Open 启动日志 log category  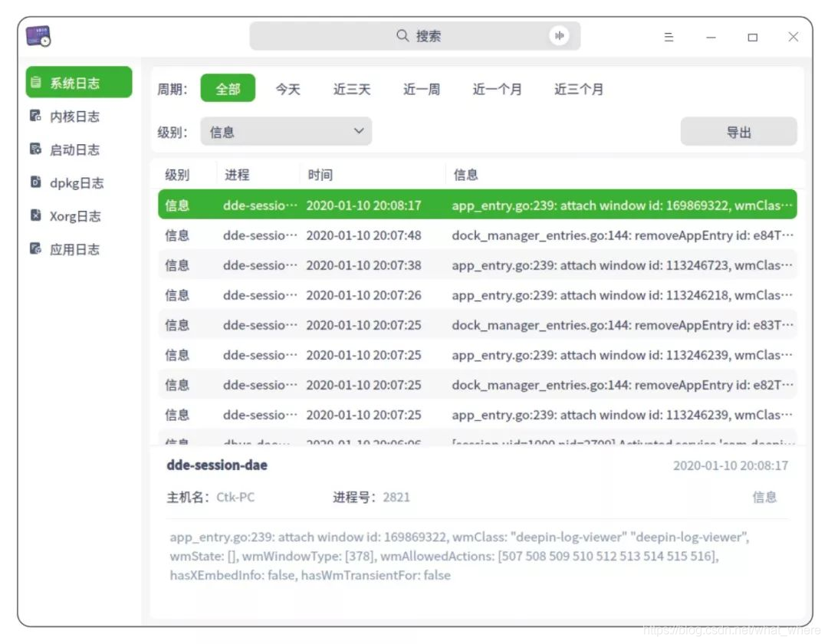click(x=79, y=149)
